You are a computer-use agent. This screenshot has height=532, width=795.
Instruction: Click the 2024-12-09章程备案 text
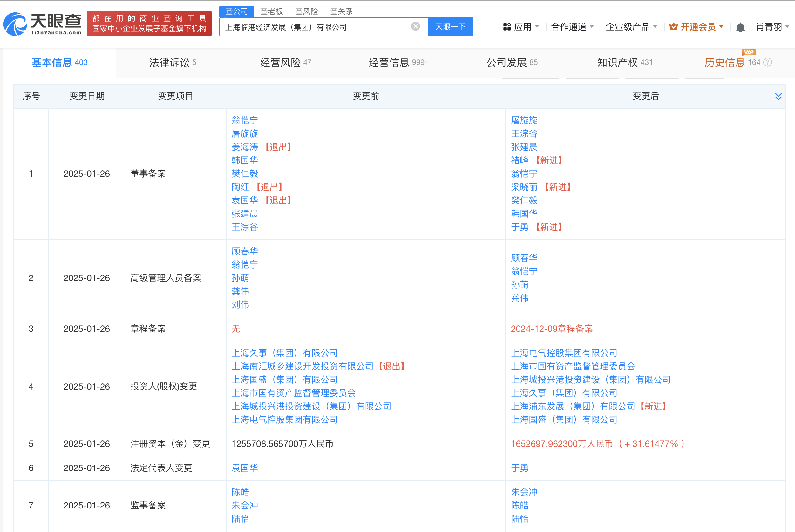pos(552,329)
